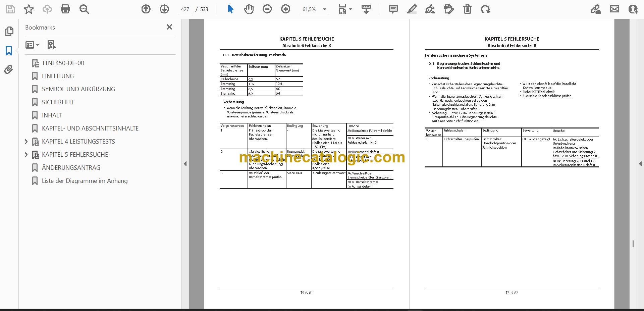
Task: Click the Delete trash icon
Action: point(467,9)
